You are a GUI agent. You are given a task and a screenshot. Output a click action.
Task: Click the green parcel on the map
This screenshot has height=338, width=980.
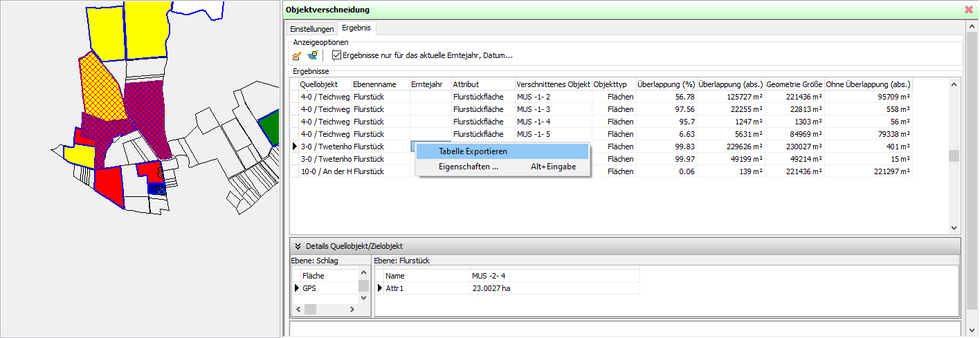click(x=271, y=129)
